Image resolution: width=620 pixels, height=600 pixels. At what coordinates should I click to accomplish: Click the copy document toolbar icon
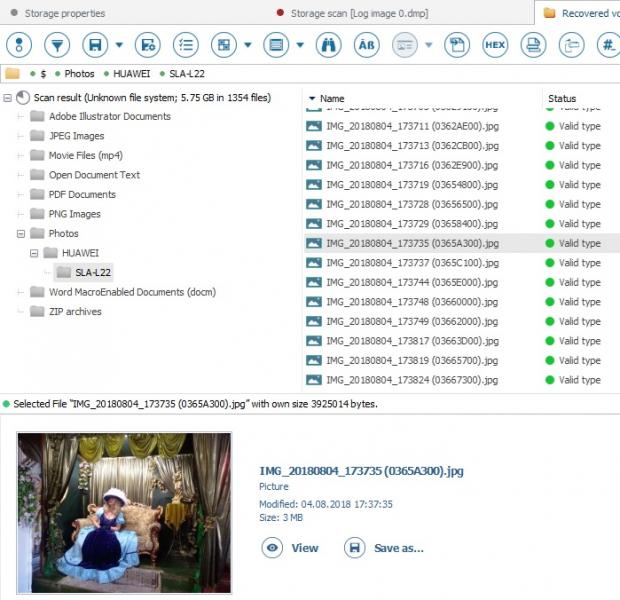(457, 45)
